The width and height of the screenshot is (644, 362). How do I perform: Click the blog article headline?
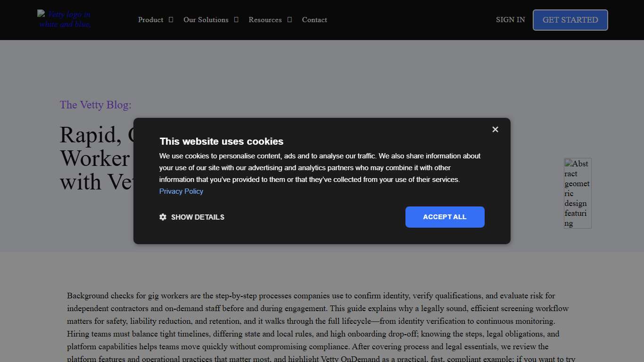click(x=94, y=158)
